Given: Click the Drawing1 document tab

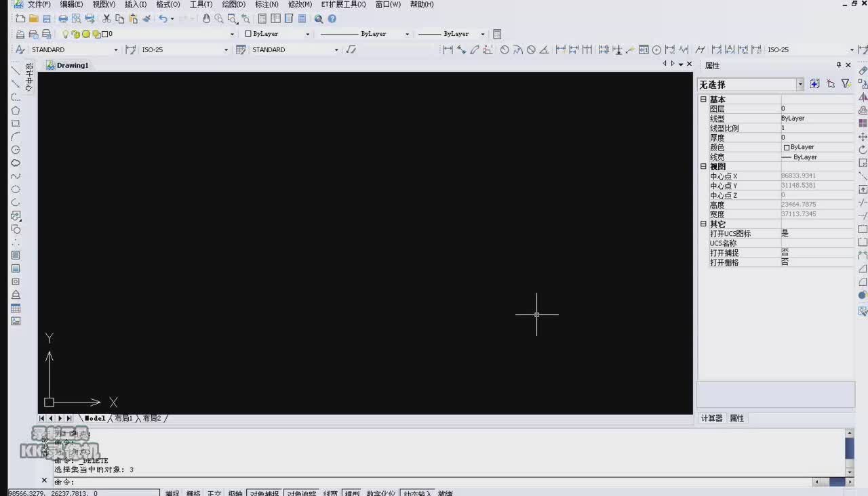Looking at the screenshot, I should coord(68,65).
